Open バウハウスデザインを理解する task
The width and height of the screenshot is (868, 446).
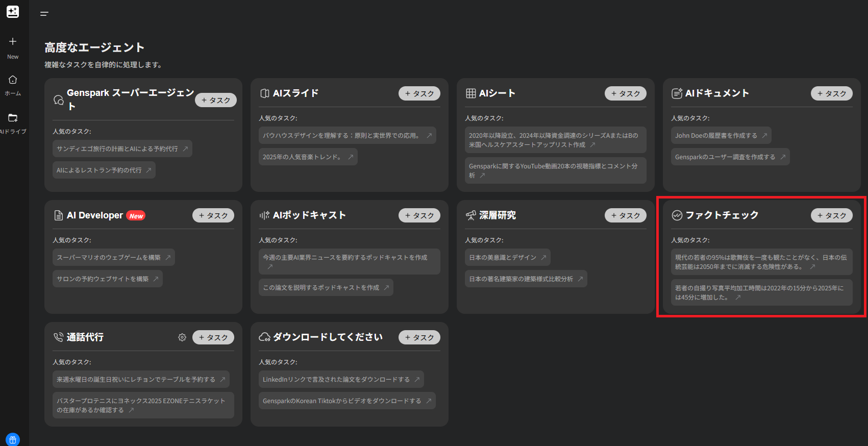coord(348,135)
